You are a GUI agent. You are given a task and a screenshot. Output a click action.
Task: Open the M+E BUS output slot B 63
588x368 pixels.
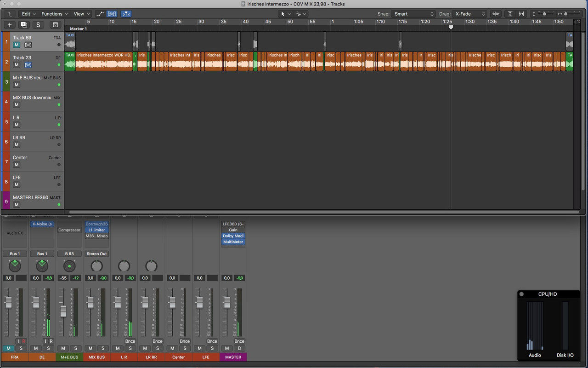[69, 253]
